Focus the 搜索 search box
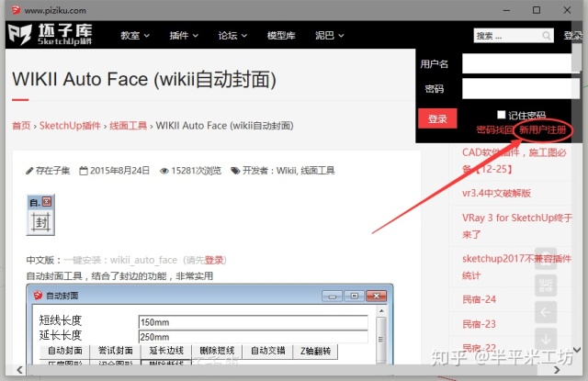Image resolution: width=588 pixels, height=381 pixels. tap(514, 36)
